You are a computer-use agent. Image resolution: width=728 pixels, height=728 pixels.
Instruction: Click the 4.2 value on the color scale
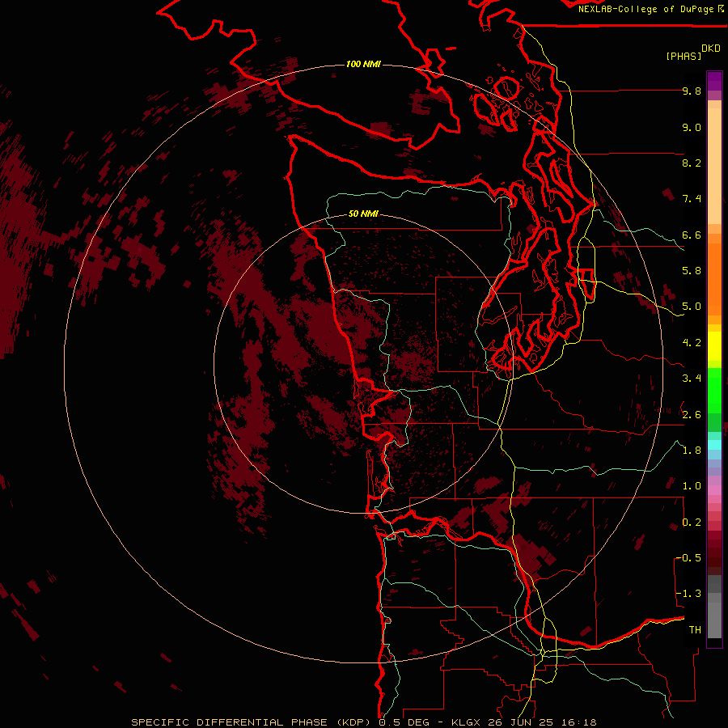[x=692, y=343]
